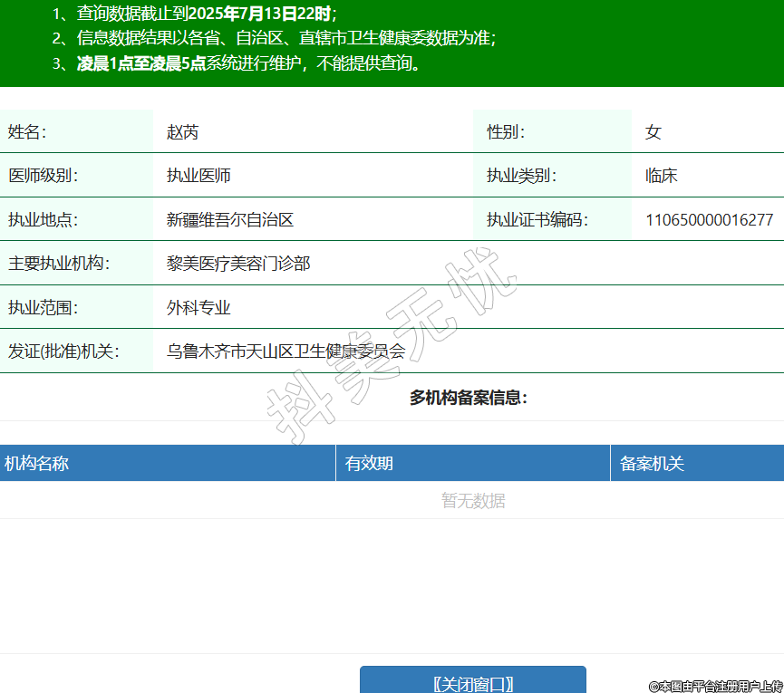The height and width of the screenshot is (693, 784).
Task: Click the 新疆维吾尔自治区 practice location value
Action: point(230,219)
